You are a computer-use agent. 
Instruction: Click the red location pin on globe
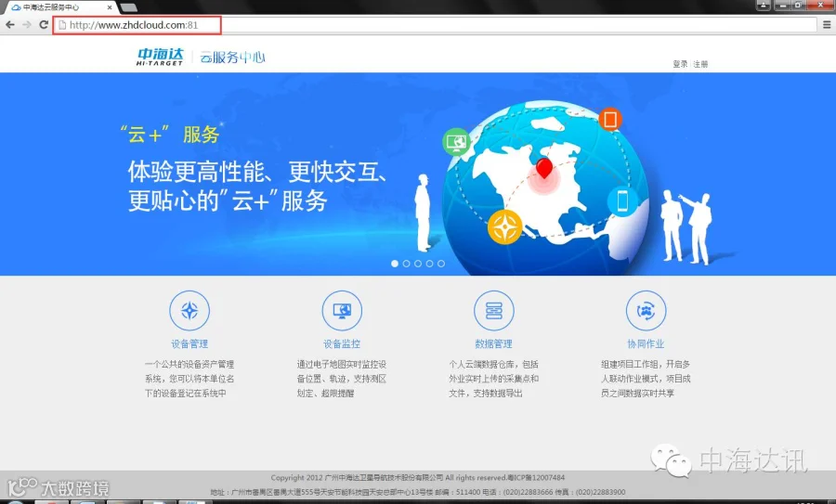coord(543,168)
